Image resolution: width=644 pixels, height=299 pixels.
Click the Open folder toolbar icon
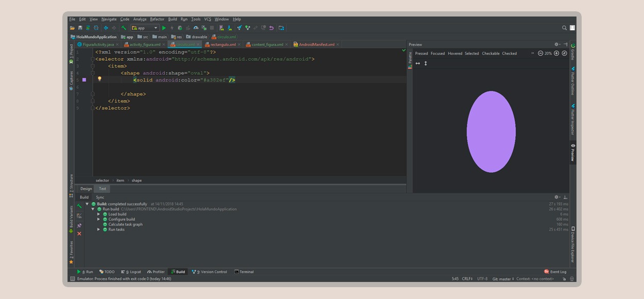click(72, 28)
